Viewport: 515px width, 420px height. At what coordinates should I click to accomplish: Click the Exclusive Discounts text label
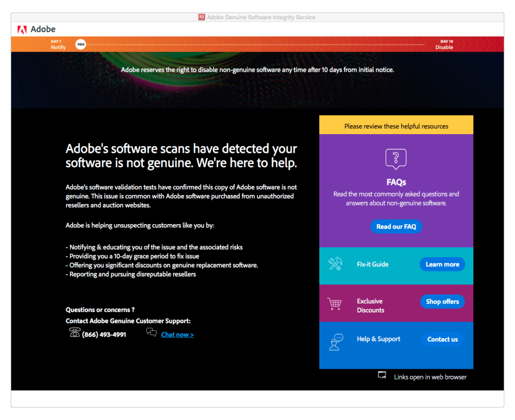click(371, 305)
